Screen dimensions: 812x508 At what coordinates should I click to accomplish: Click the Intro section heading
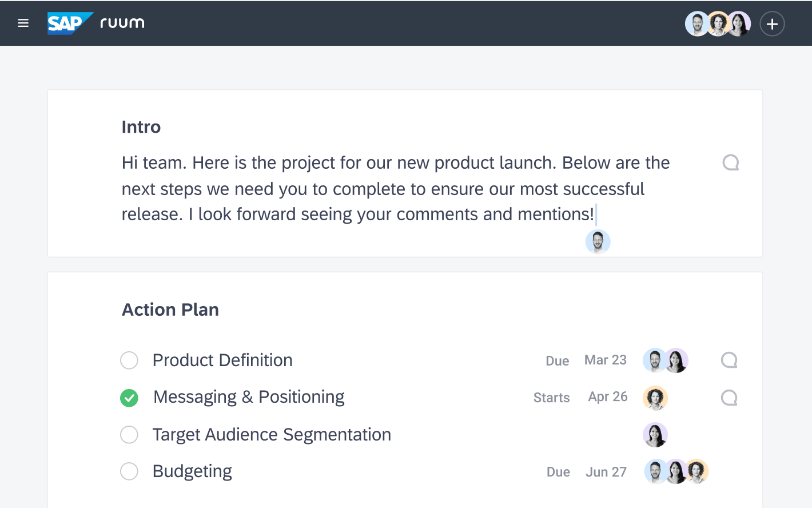click(141, 127)
